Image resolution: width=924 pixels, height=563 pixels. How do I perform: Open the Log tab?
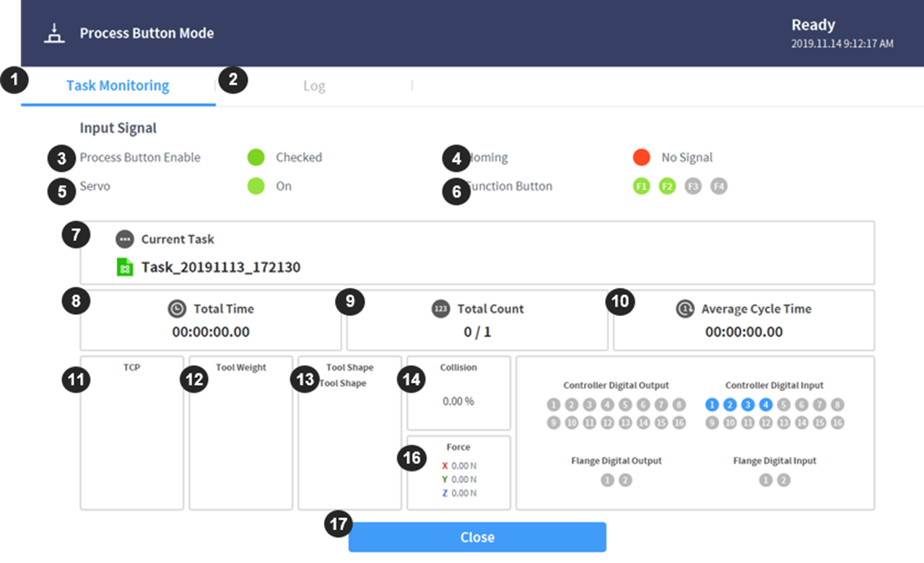click(x=314, y=86)
